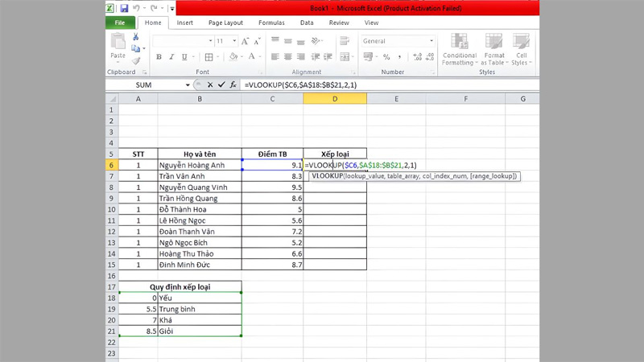The height and width of the screenshot is (362, 644).
Task: Click the Increase Indent icon
Action: (x=328, y=56)
